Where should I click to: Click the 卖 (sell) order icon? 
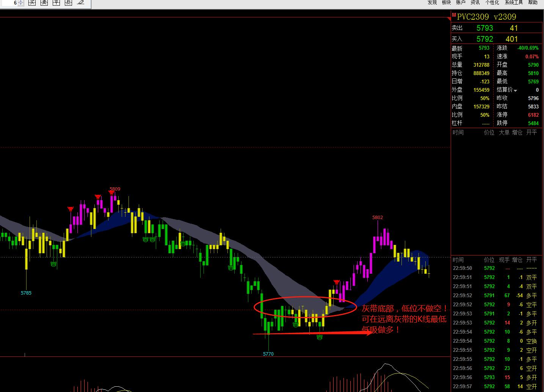[45, 3]
